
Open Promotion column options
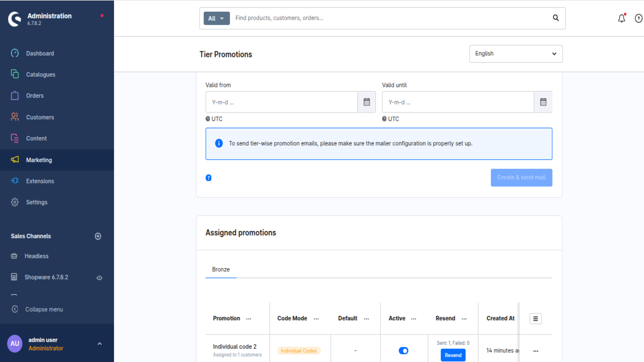pyautogui.click(x=249, y=319)
